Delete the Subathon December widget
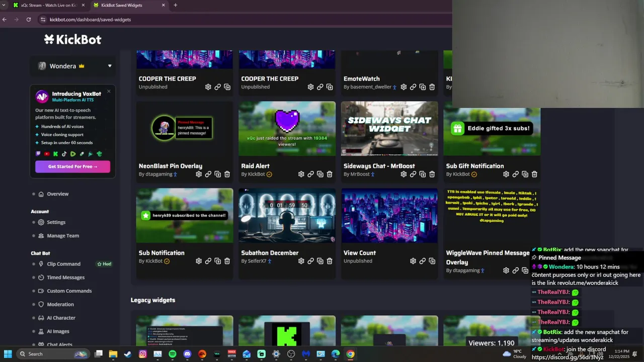 pyautogui.click(x=330, y=261)
